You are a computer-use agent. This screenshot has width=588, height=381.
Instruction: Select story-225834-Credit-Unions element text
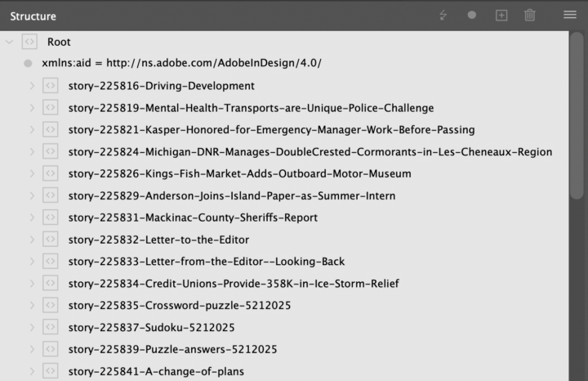(234, 284)
